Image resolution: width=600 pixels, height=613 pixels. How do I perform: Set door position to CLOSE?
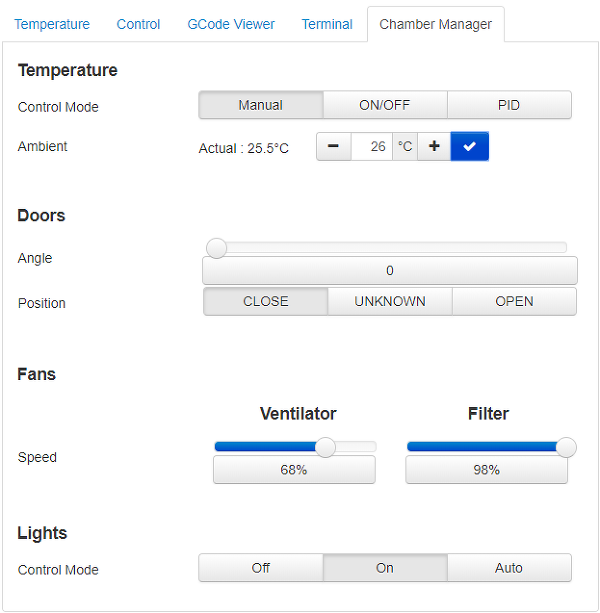[x=265, y=301]
